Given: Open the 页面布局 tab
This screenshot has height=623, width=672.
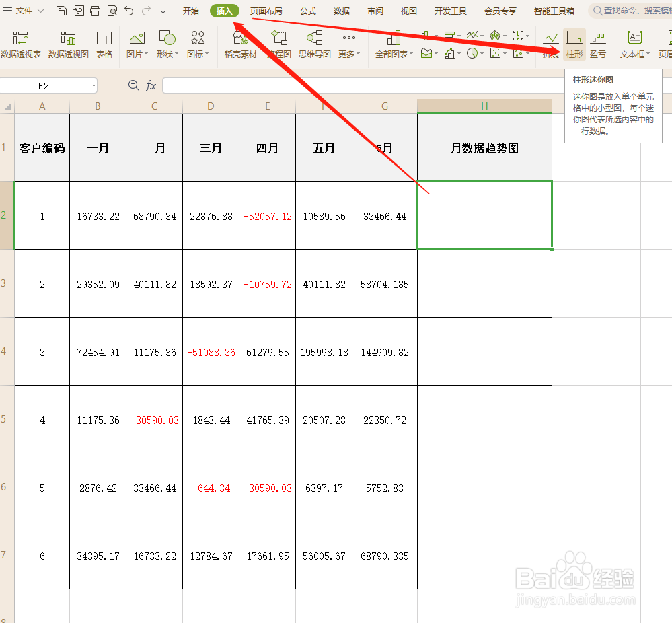Looking at the screenshot, I should (x=266, y=11).
